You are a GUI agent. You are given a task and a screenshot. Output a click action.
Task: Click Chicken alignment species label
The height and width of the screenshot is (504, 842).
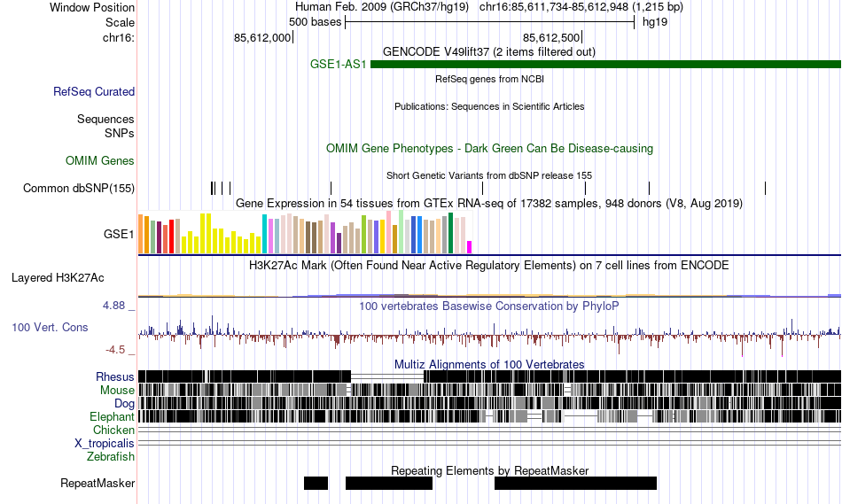point(113,430)
